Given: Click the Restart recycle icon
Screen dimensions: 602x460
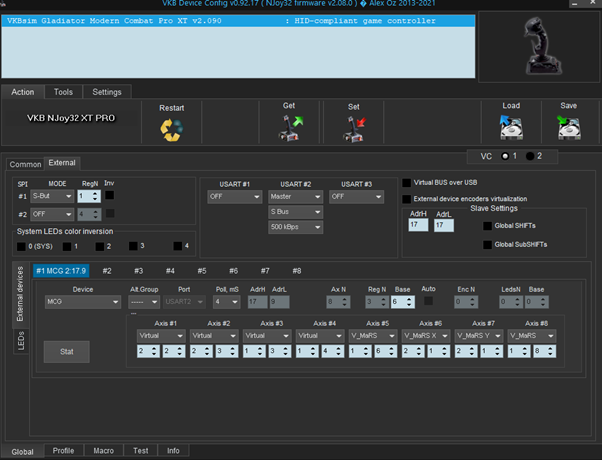Looking at the screenshot, I should pyautogui.click(x=171, y=130).
